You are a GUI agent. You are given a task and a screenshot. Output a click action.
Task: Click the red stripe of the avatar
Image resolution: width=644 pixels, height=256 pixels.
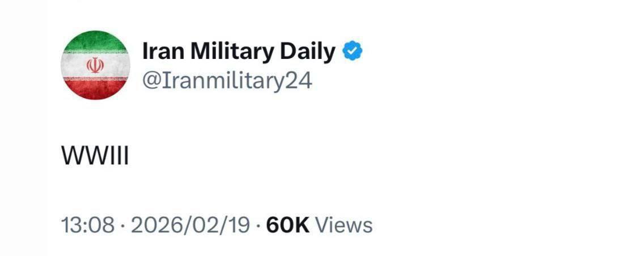click(95, 89)
